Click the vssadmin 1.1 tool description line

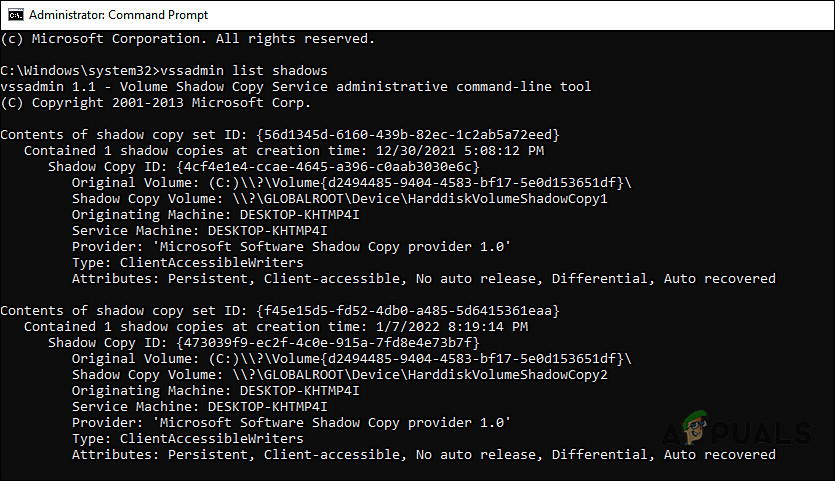click(x=296, y=87)
